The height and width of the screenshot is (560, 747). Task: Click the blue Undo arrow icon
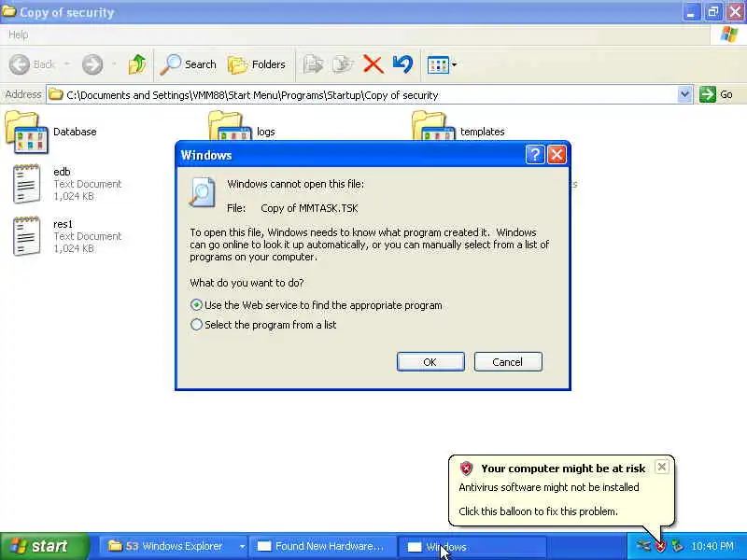[x=403, y=64]
